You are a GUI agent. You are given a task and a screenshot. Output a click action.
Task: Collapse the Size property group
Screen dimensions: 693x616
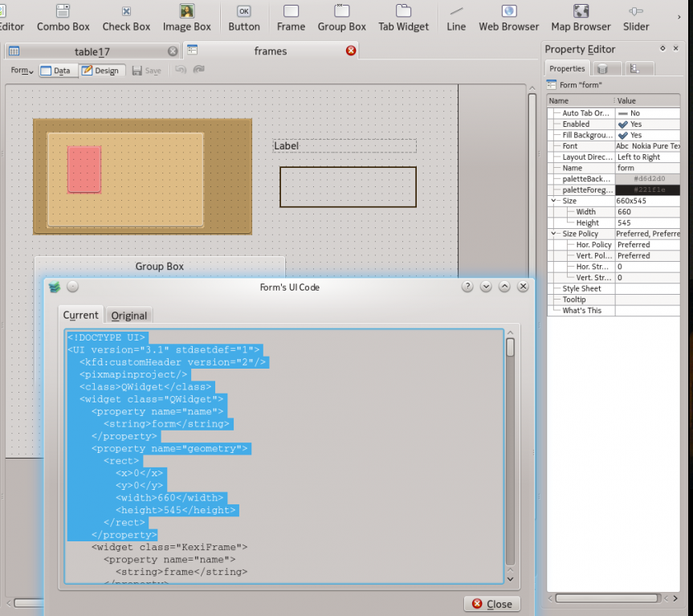(x=554, y=201)
